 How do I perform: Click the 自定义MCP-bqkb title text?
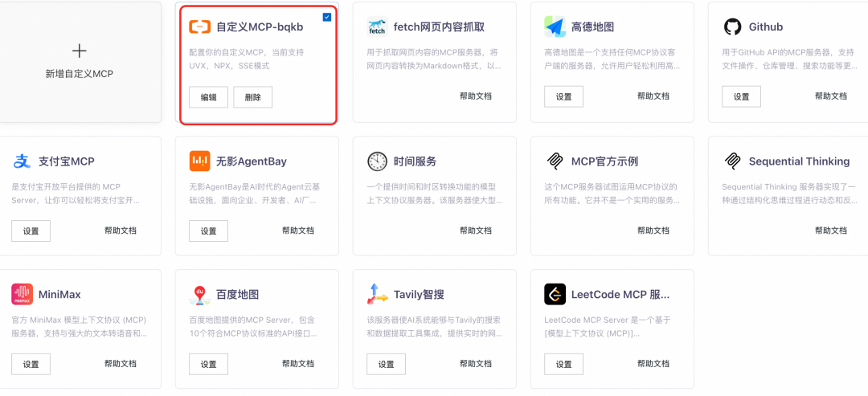[260, 27]
